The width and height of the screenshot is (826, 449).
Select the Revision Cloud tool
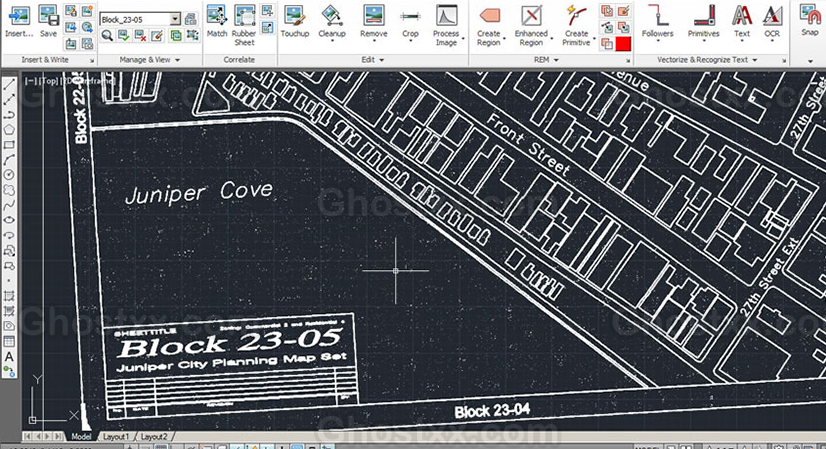[x=9, y=190]
